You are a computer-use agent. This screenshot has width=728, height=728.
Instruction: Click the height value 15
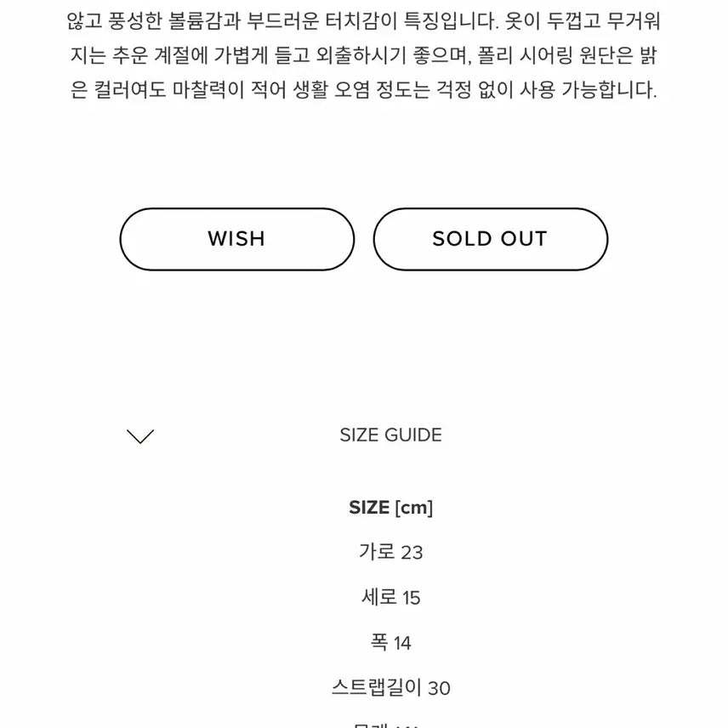(412, 597)
